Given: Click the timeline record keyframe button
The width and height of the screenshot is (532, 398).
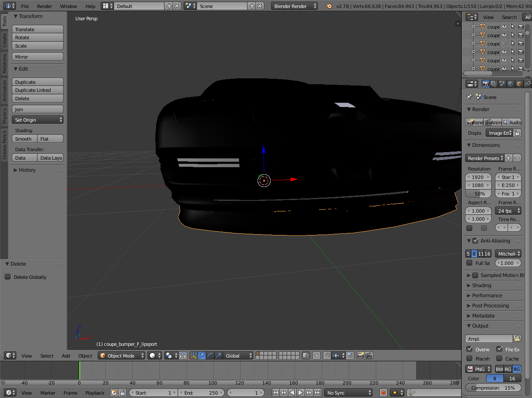Looking at the screenshot, I should (x=383, y=393).
